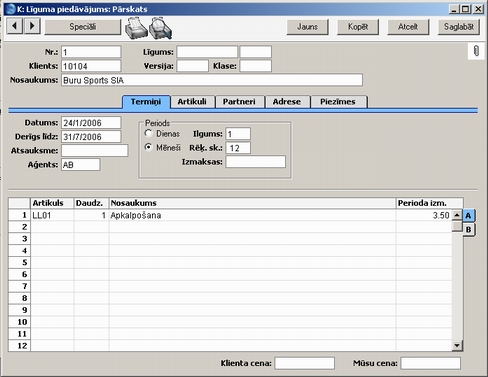Click the table scrollbar up arrow

[x=457, y=215]
